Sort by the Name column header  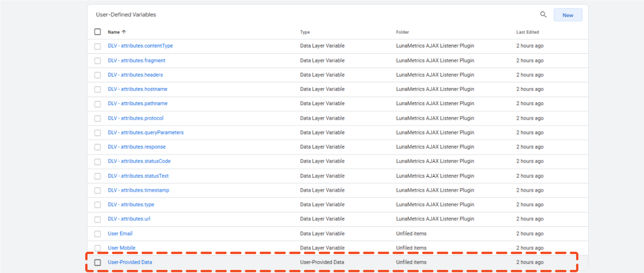114,32
